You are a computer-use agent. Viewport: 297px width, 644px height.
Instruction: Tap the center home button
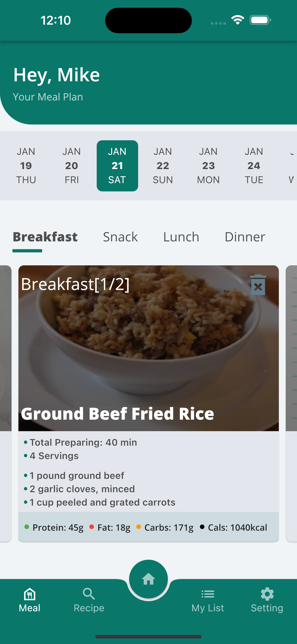pos(148,579)
